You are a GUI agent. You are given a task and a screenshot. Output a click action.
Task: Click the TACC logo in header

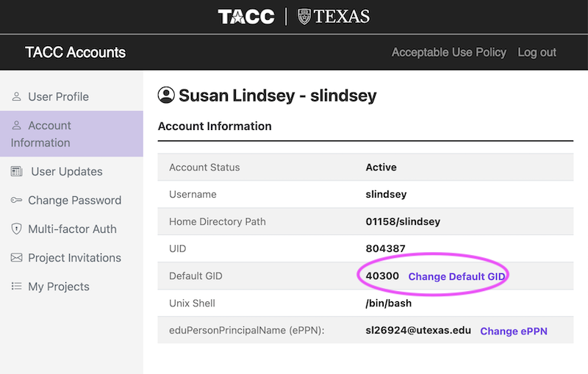pyautogui.click(x=246, y=17)
